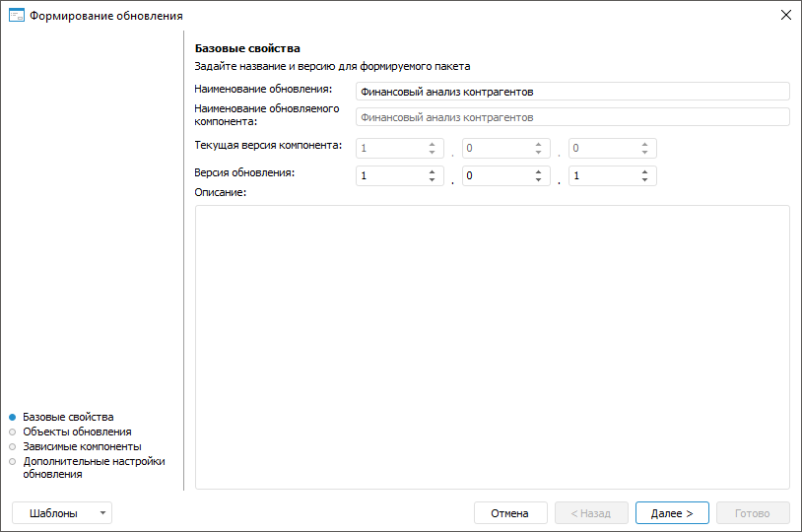Select the Базовые свойства wizard step
The height and width of the screenshot is (532, 802).
pos(68,417)
